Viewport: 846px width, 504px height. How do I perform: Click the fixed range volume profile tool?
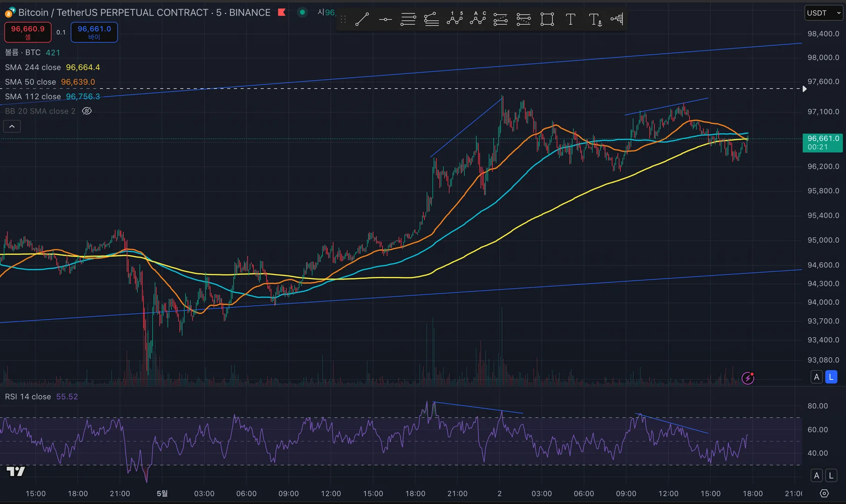click(x=617, y=19)
